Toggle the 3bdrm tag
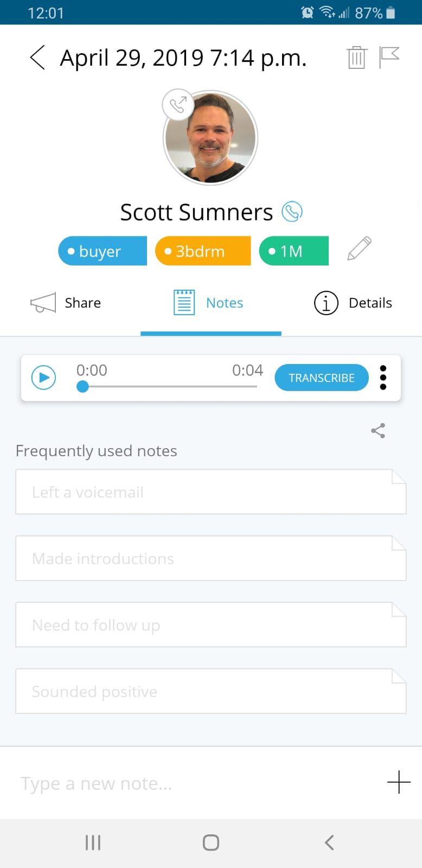This screenshot has height=868, width=422. click(203, 251)
